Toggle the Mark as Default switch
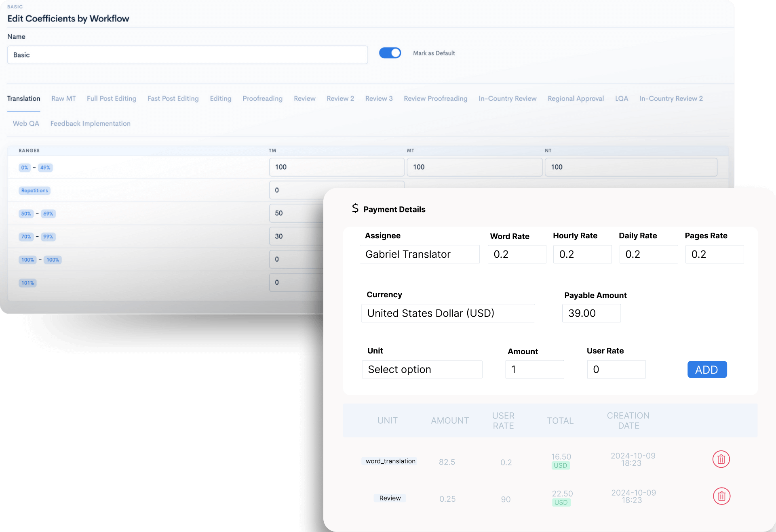 [390, 53]
